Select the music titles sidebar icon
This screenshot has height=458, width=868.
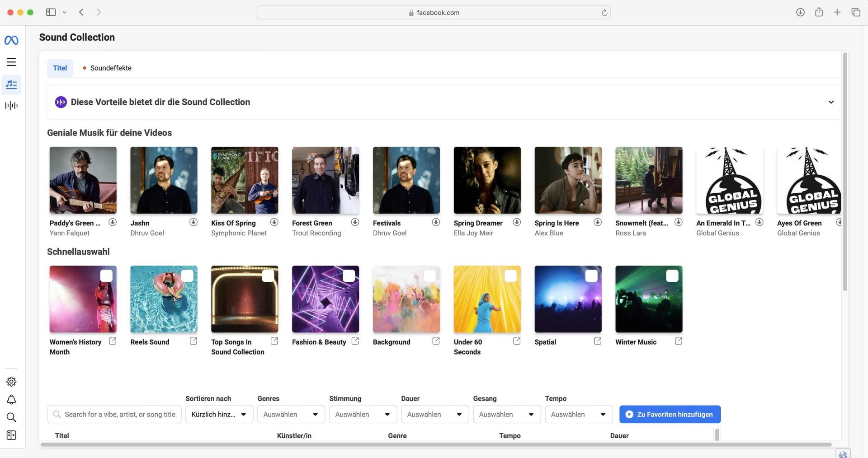(11, 84)
